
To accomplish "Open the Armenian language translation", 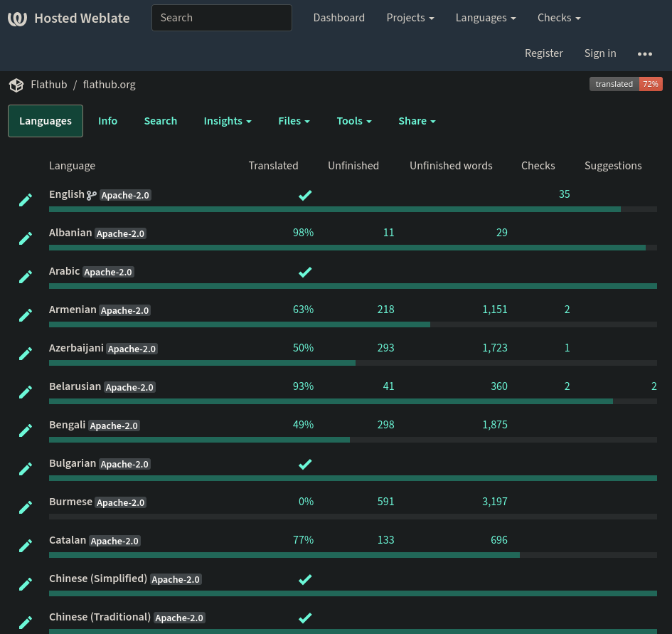I will tap(73, 310).
